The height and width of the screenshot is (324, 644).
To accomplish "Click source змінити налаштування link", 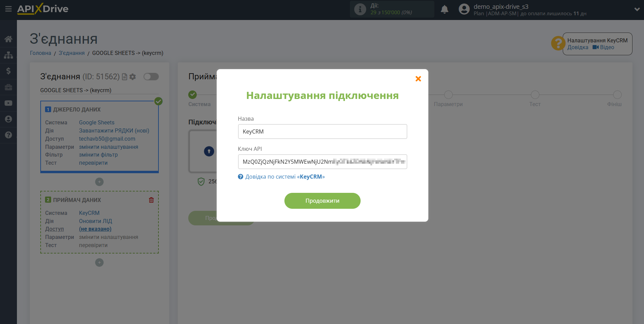I will (x=109, y=147).
